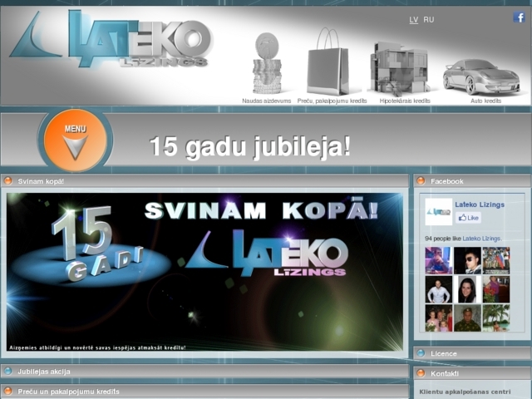Open Naudas aizdevums text link
The image size is (532, 399).
point(266,101)
